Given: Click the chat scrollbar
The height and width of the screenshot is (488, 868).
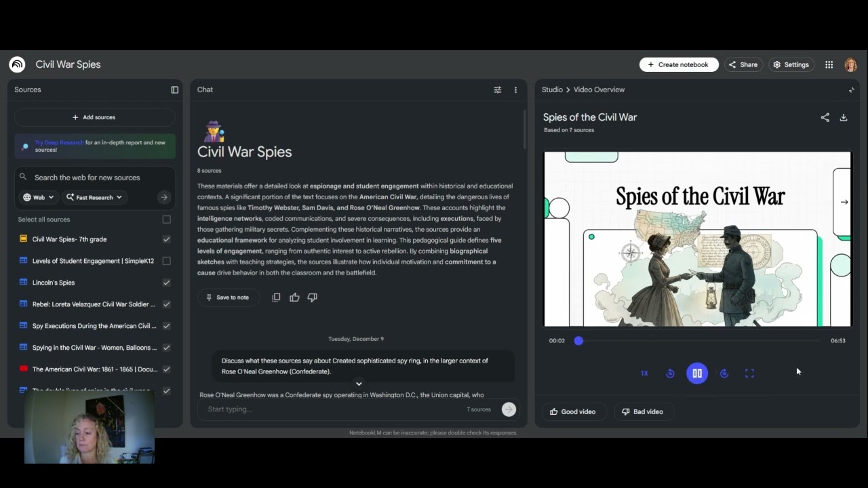Looking at the screenshot, I should point(524,129).
